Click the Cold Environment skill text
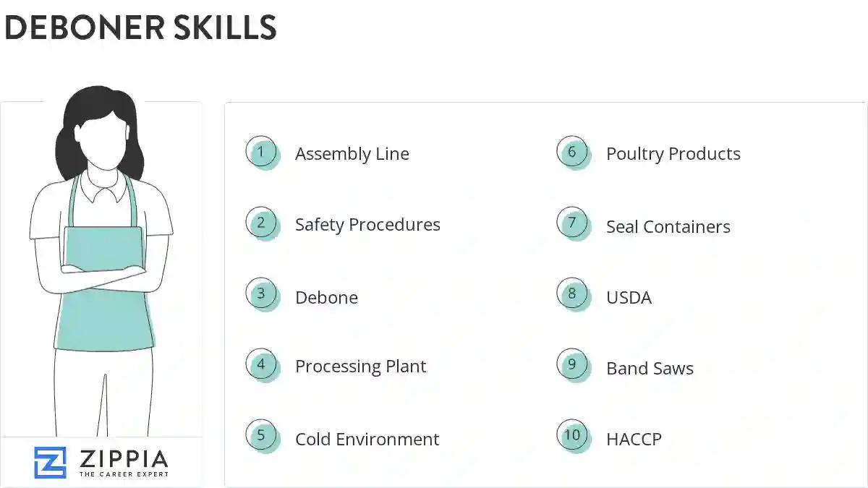The width and height of the screenshot is (868, 488). coord(367,439)
